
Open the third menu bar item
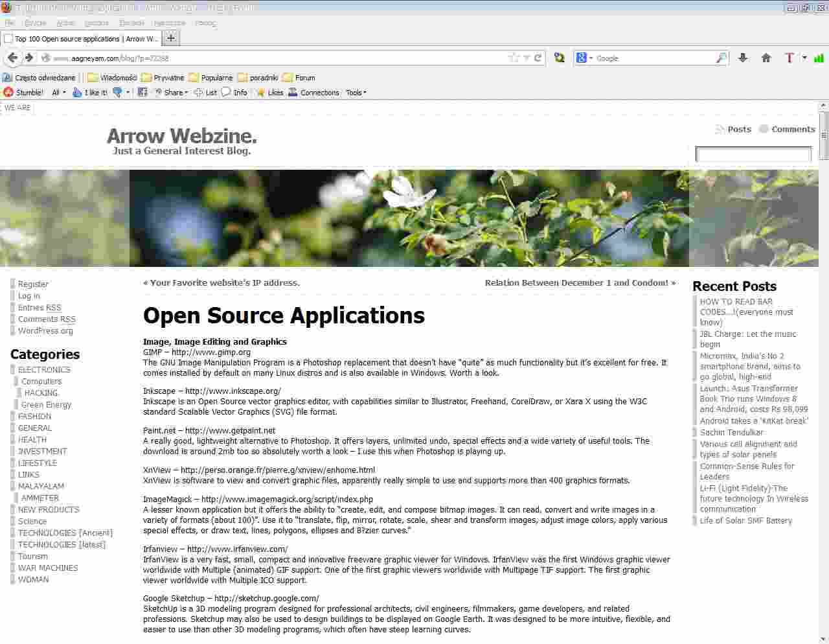(65, 23)
